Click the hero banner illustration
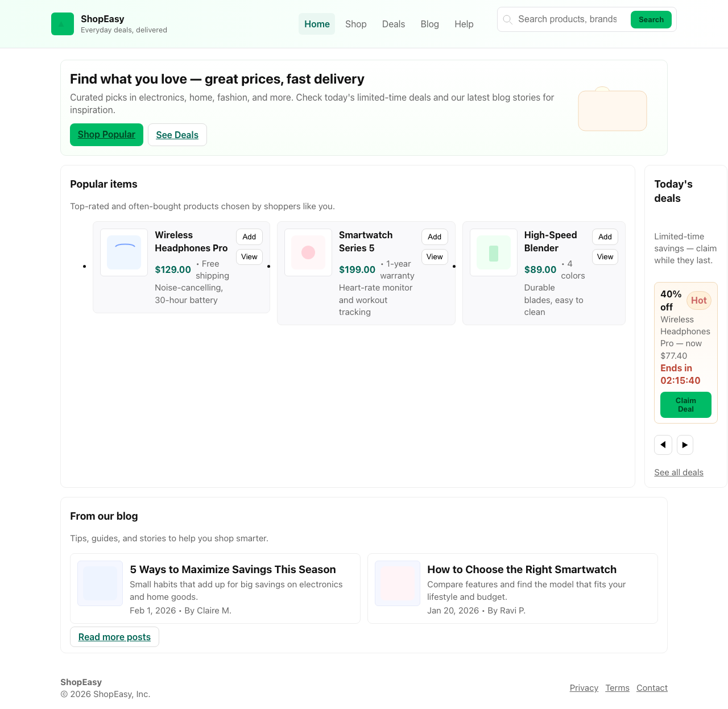 coord(613,110)
